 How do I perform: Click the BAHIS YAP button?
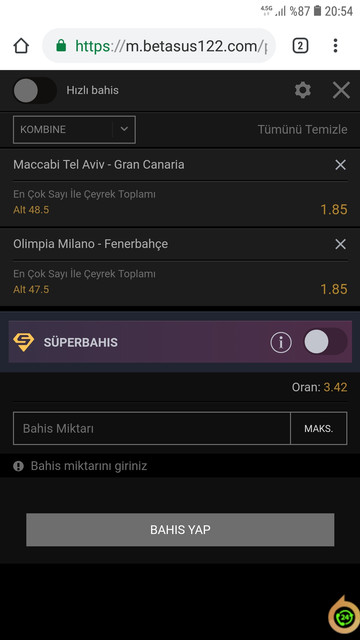(180, 529)
